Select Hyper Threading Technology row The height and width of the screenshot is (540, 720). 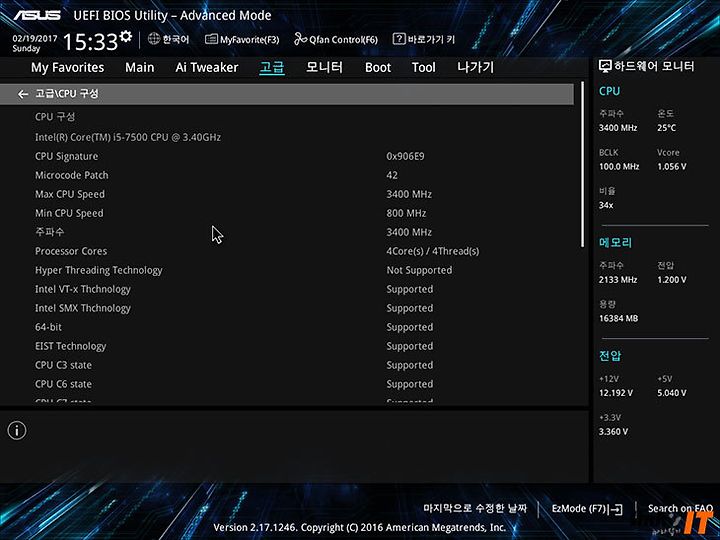[x=287, y=270]
